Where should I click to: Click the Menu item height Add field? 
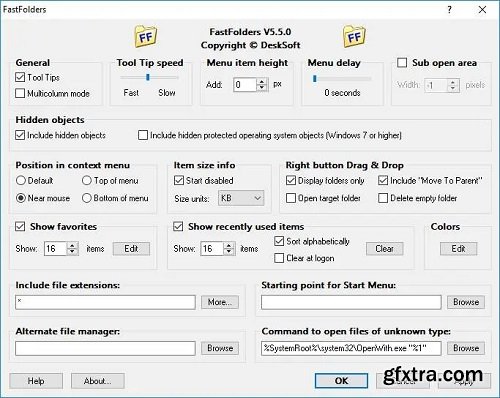tap(245, 85)
